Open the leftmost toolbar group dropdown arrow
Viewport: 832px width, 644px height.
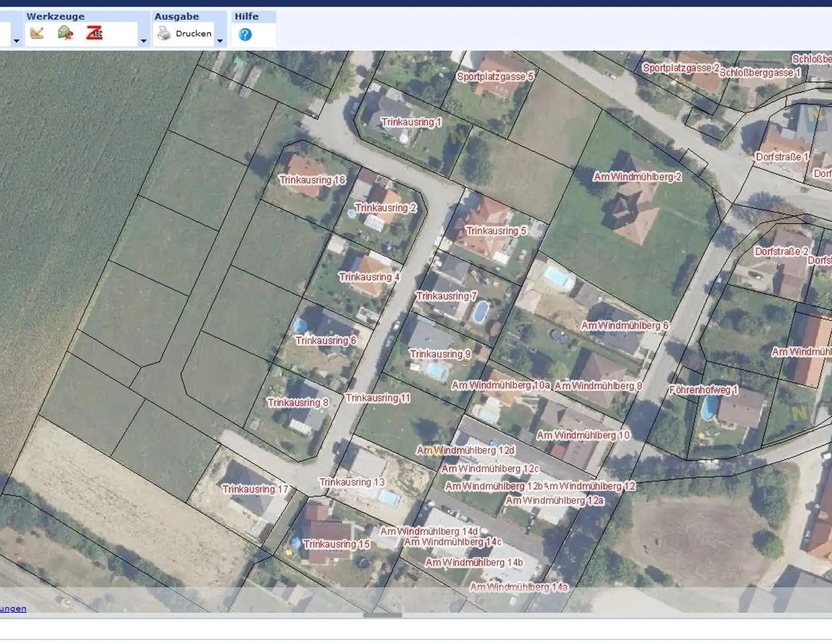(x=16, y=41)
